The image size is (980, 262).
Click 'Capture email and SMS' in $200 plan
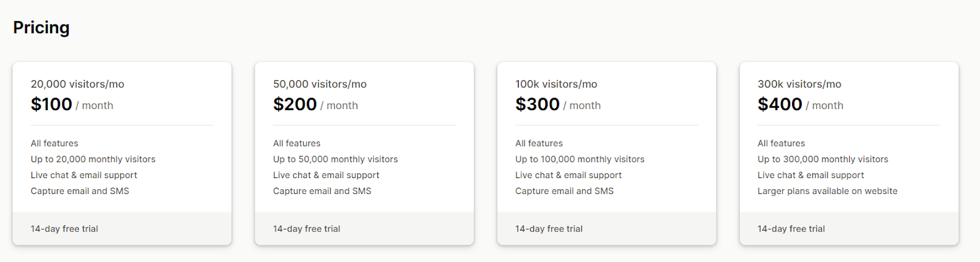pyautogui.click(x=322, y=191)
